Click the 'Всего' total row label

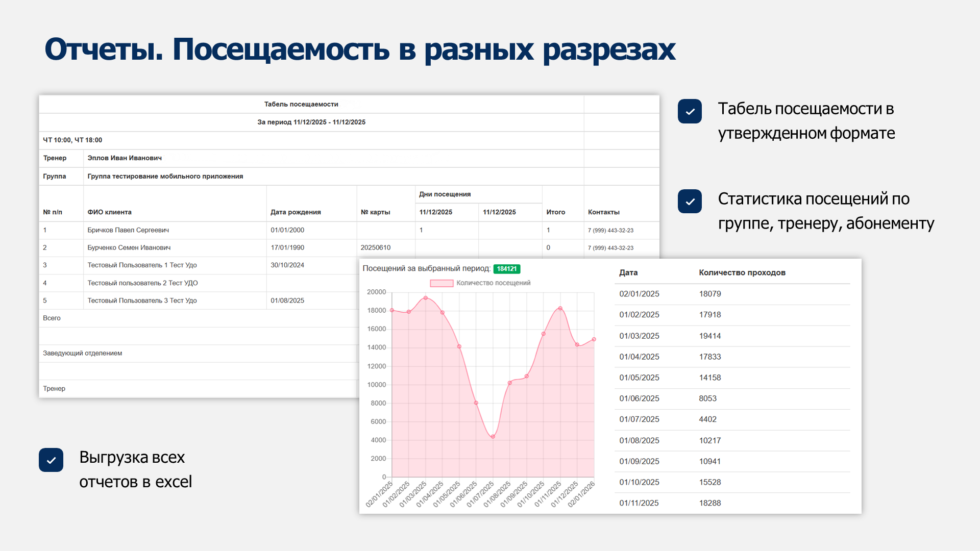pos(52,318)
